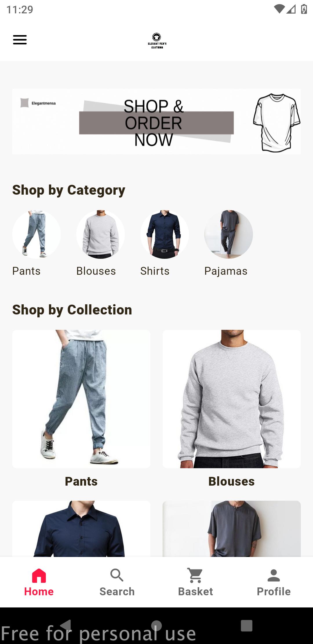Image resolution: width=313 pixels, height=644 pixels.
Task: Open the Basket cart tab
Action: 195,576
